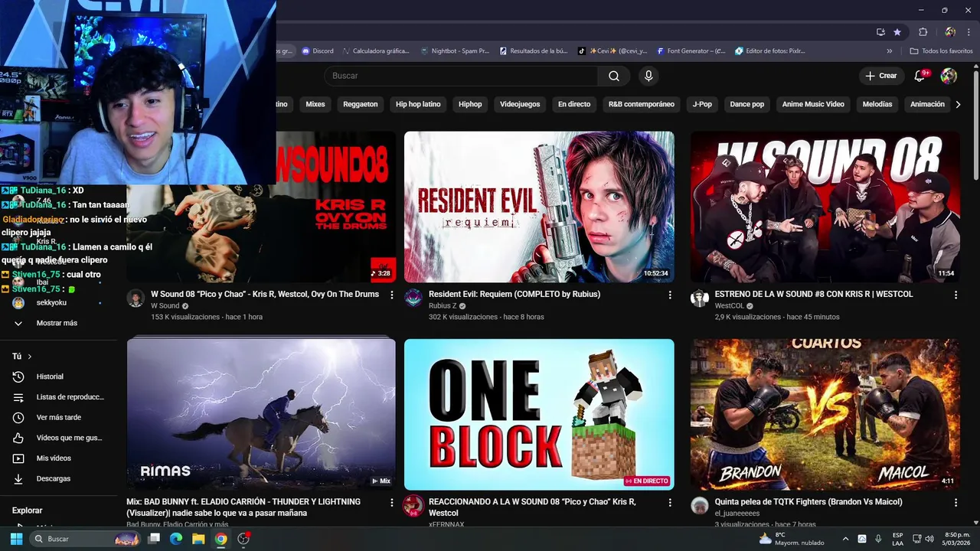Click the Chrome profile avatar icon
This screenshot has width=980, height=551.
coord(950,32)
